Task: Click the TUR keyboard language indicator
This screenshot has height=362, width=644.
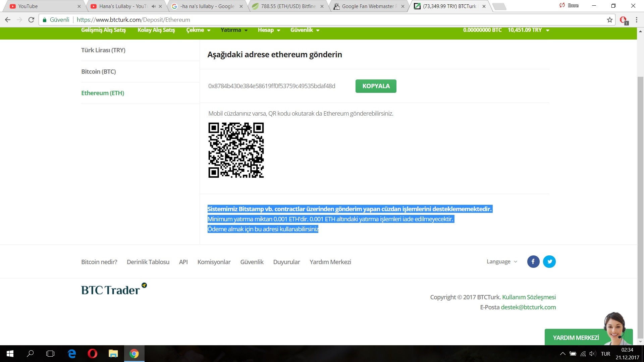Action: (605, 354)
